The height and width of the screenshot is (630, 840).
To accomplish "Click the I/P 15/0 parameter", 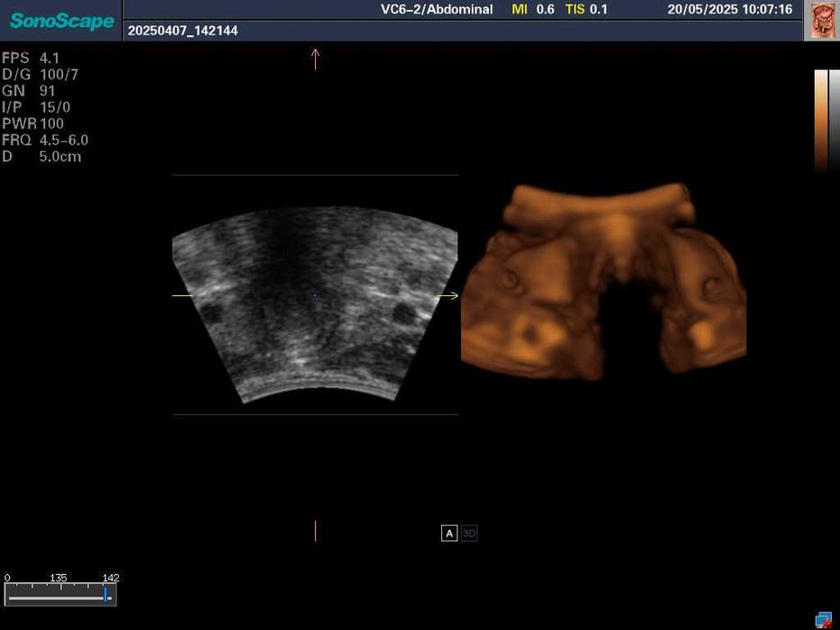I will click(x=36, y=107).
